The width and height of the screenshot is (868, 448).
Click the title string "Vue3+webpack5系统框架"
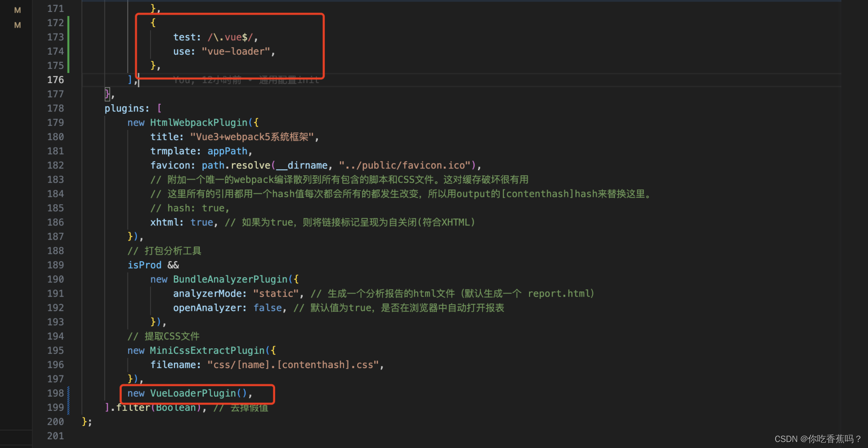pos(252,137)
